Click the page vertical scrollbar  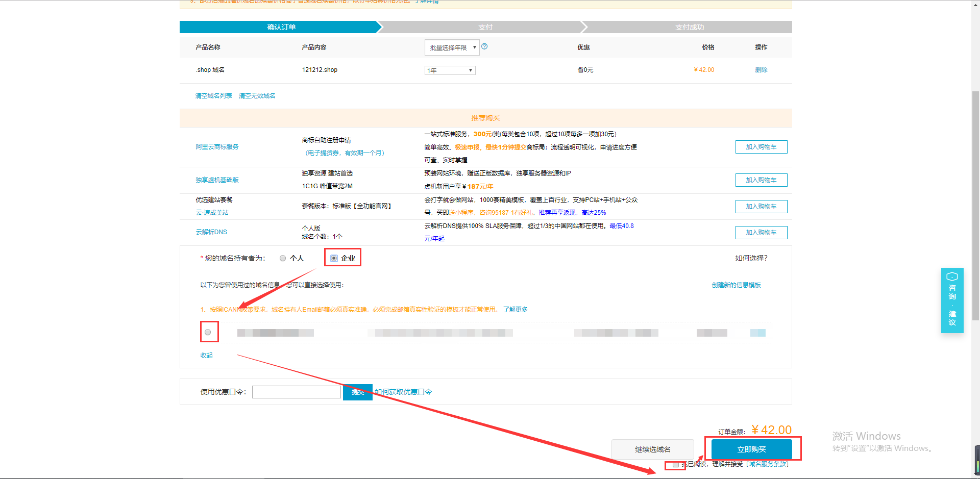(x=975, y=204)
